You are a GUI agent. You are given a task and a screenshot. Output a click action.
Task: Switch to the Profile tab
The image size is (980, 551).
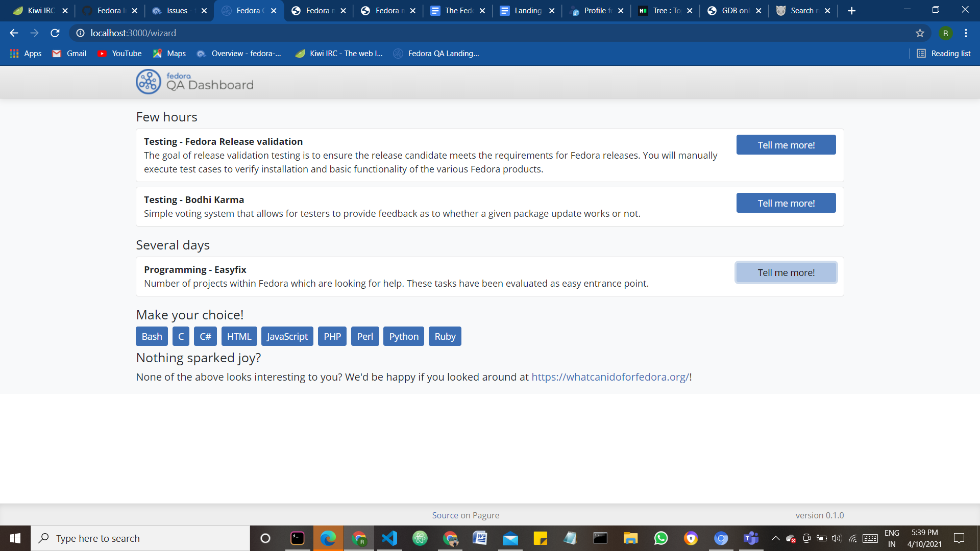597,11
